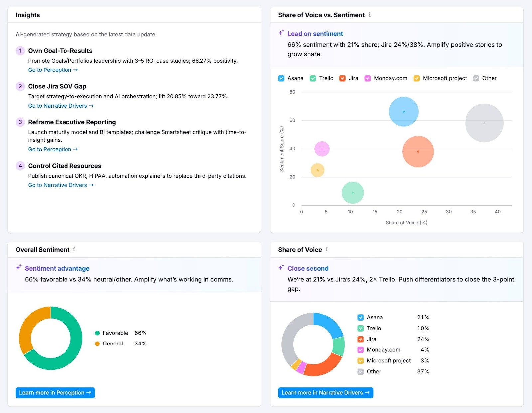Click the info icon beside Share of Voice vs. Sentiment
This screenshot has height=413, width=532.
click(370, 15)
